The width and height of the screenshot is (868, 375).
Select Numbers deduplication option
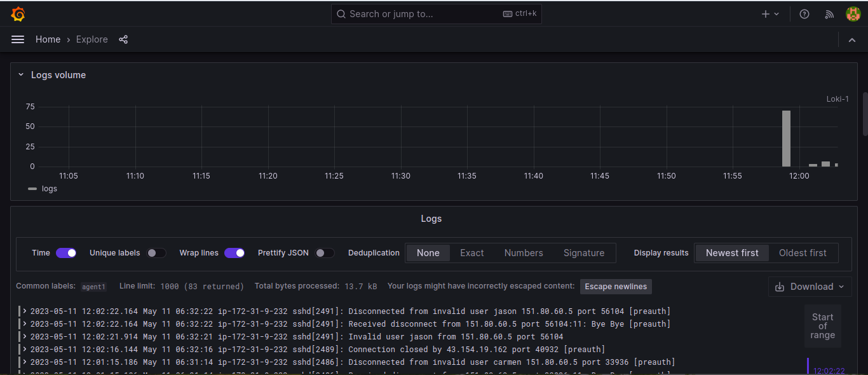524,253
